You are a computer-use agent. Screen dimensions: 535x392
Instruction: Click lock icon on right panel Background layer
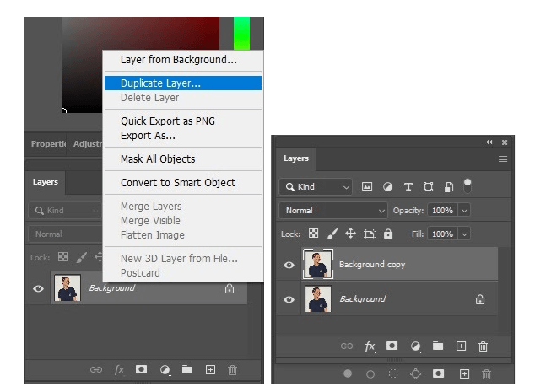click(480, 299)
